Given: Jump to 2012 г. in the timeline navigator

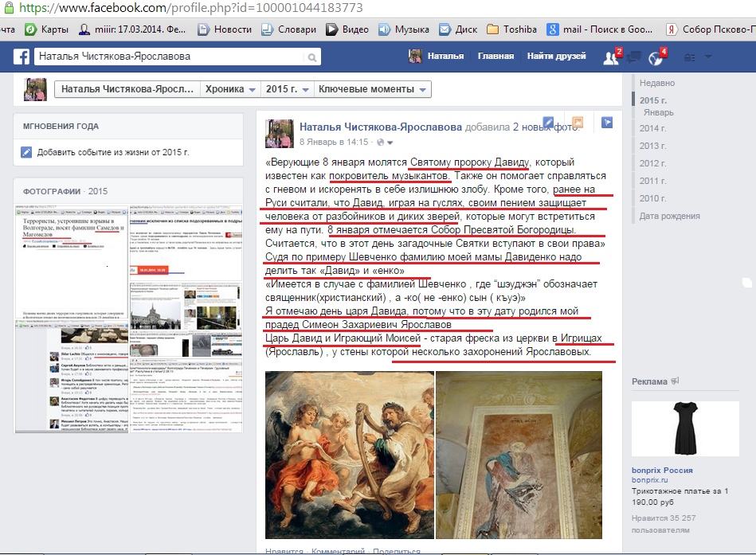Looking at the screenshot, I should (x=652, y=163).
